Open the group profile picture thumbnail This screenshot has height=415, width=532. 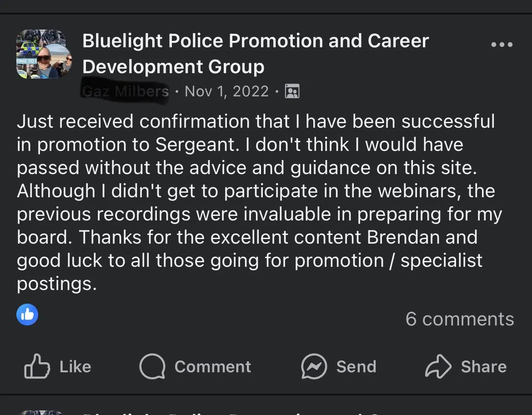pyautogui.click(x=44, y=54)
